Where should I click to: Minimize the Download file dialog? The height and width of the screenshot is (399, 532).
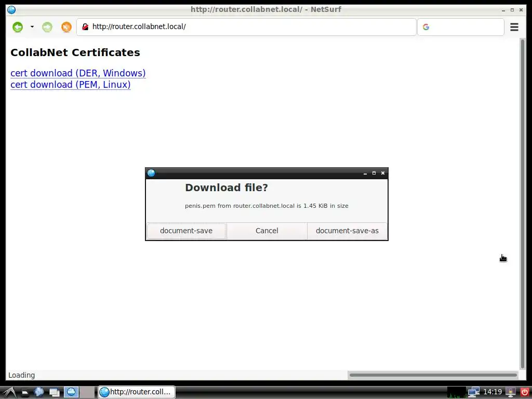(365, 173)
